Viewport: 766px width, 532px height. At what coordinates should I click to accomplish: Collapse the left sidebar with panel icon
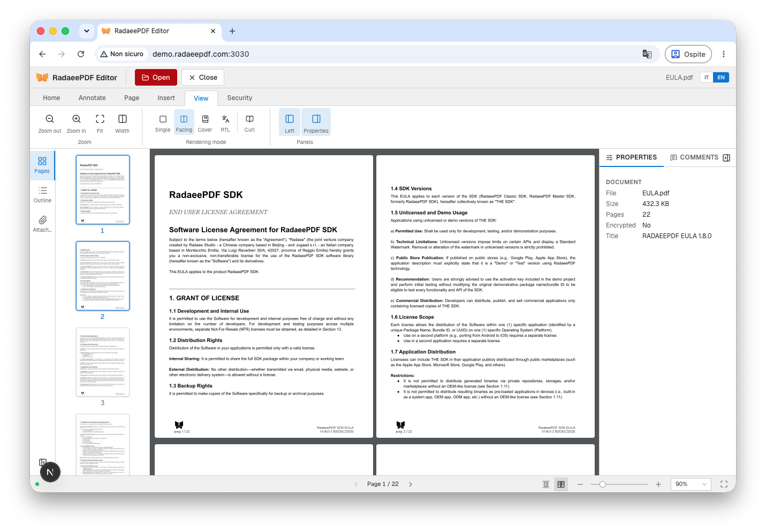(x=43, y=462)
